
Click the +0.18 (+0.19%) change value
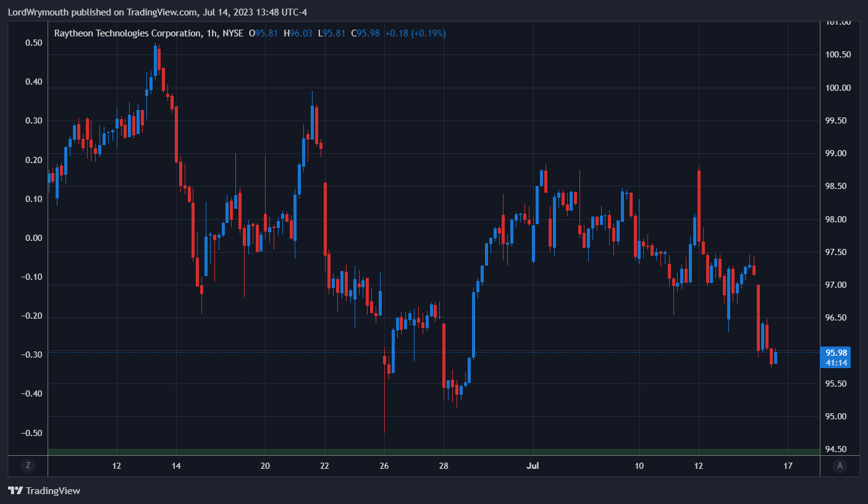[x=415, y=33]
